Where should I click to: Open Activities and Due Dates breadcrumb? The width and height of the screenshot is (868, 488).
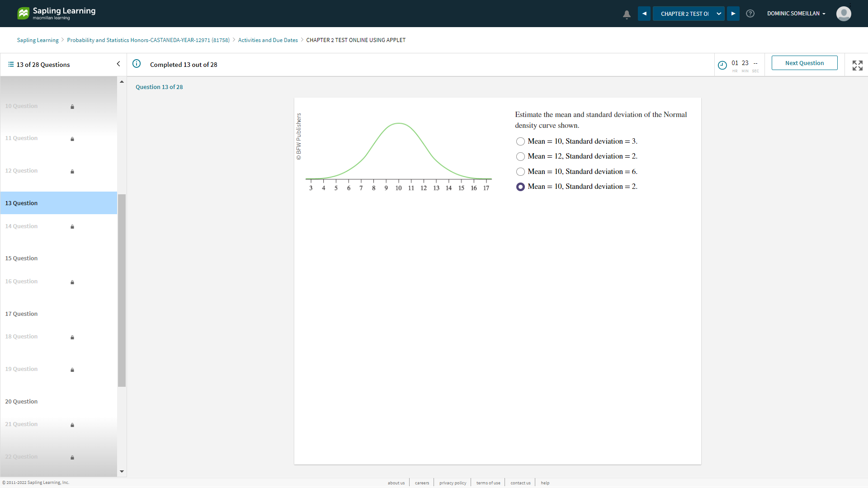[x=268, y=40]
